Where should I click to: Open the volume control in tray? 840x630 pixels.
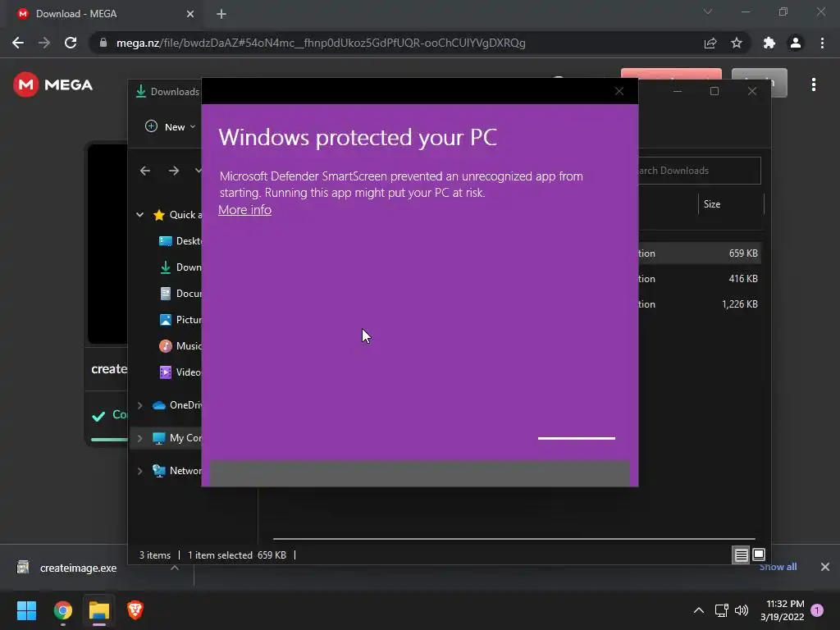coord(742,610)
